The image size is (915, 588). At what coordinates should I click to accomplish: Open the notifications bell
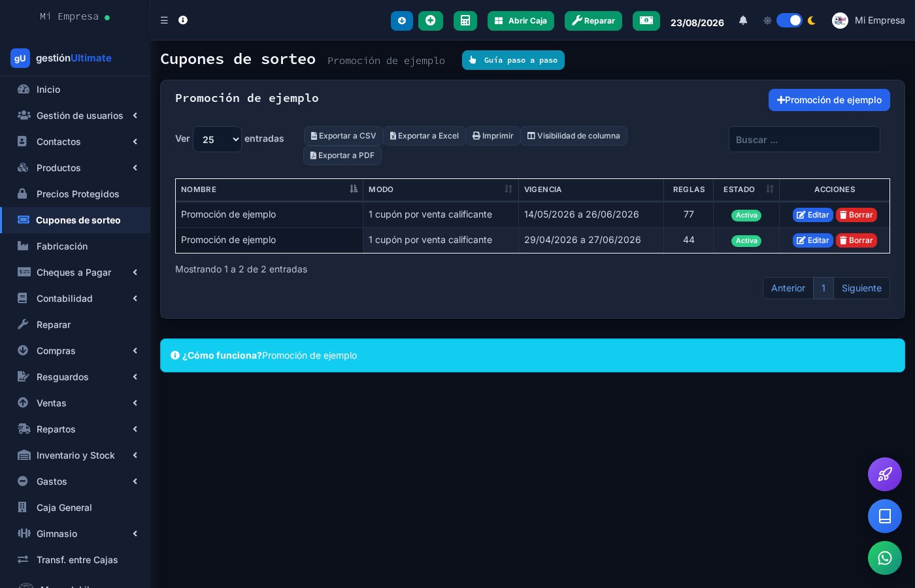[x=743, y=20]
